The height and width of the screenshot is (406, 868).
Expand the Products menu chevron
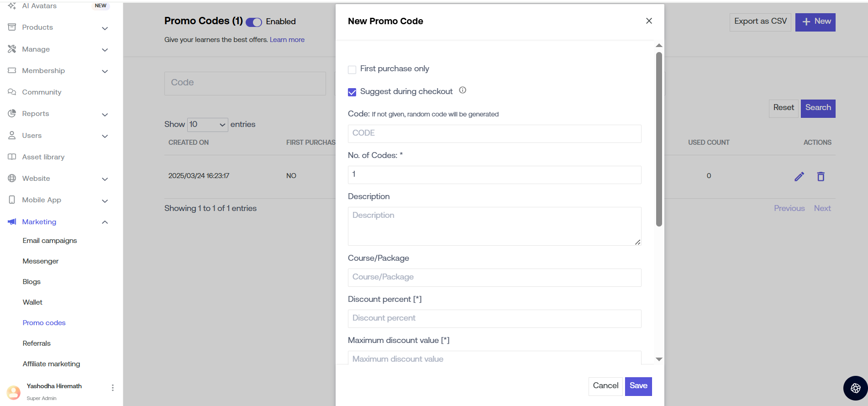coord(105,28)
